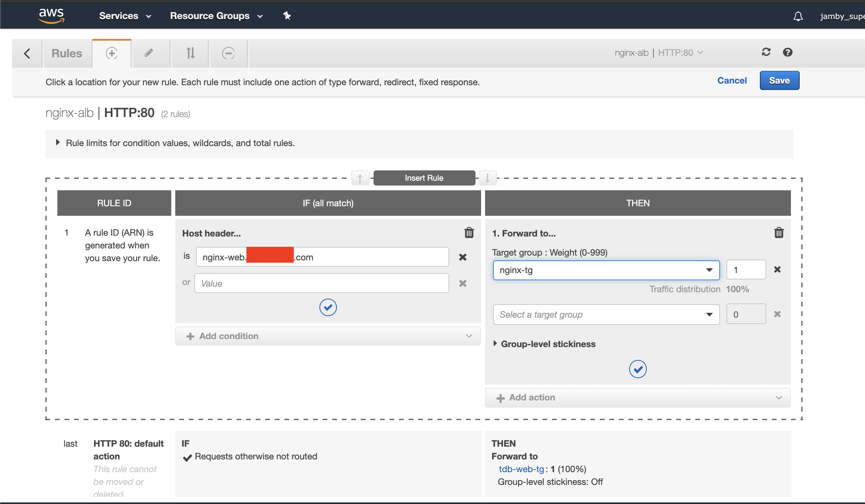865x504 pixels.
Task: Click the edit rules pencil icon
Action: click(149, 53)
